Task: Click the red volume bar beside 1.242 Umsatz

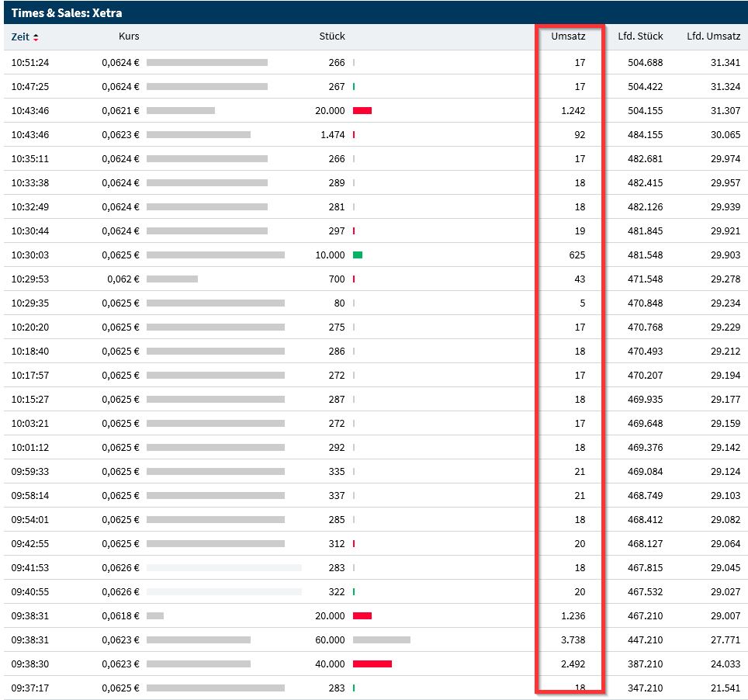Action: [x=362, y=111]
